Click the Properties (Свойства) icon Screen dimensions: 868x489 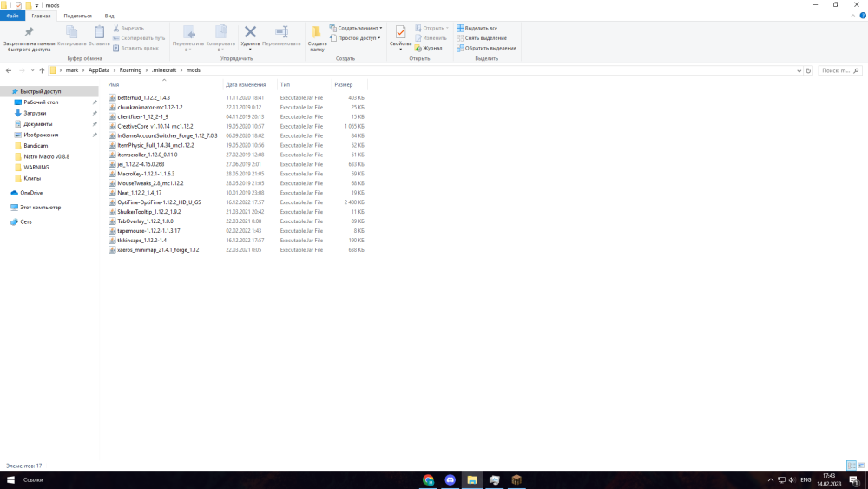(x=400, y=32)
